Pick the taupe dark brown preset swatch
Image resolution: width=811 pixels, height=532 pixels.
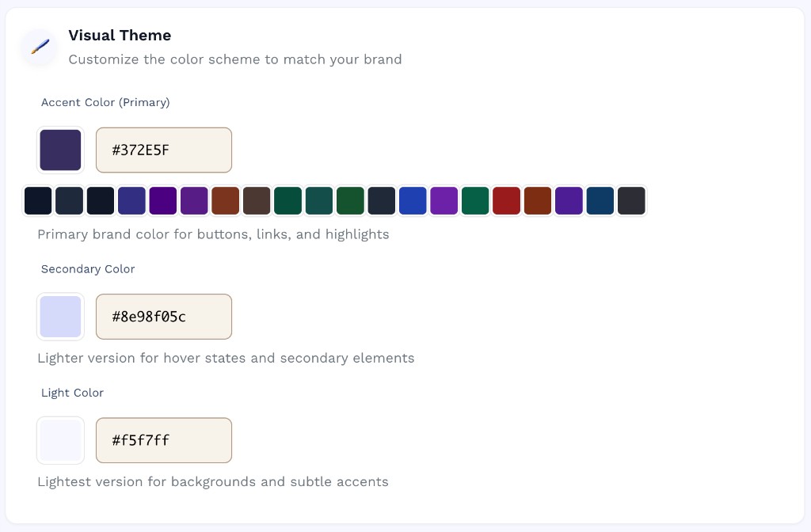(257, 200)
